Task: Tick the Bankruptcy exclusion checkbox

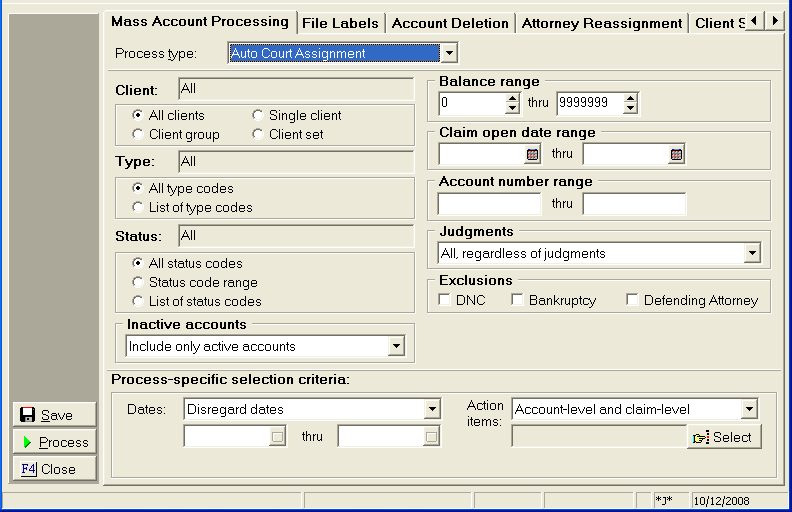Action: coord(518,300)
